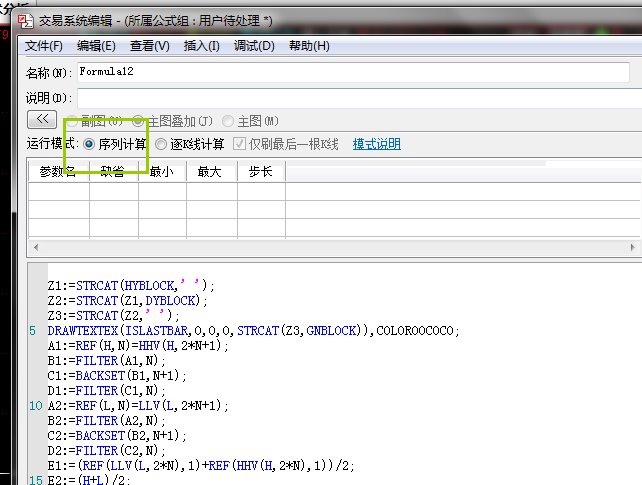Open the 帮助(H) menu
The image size is (642, 485).
308,46
